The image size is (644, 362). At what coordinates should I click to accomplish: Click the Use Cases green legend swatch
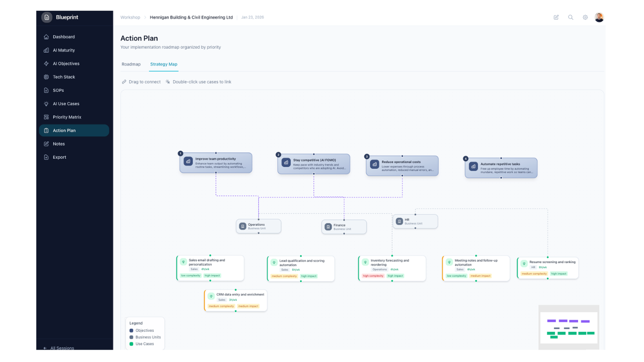tap(132, 344)
